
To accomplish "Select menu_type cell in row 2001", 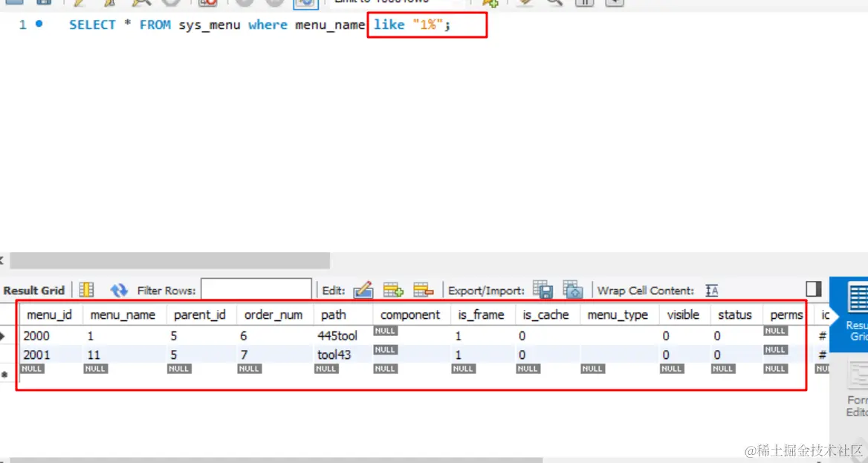I will click(x=620, y=354).
